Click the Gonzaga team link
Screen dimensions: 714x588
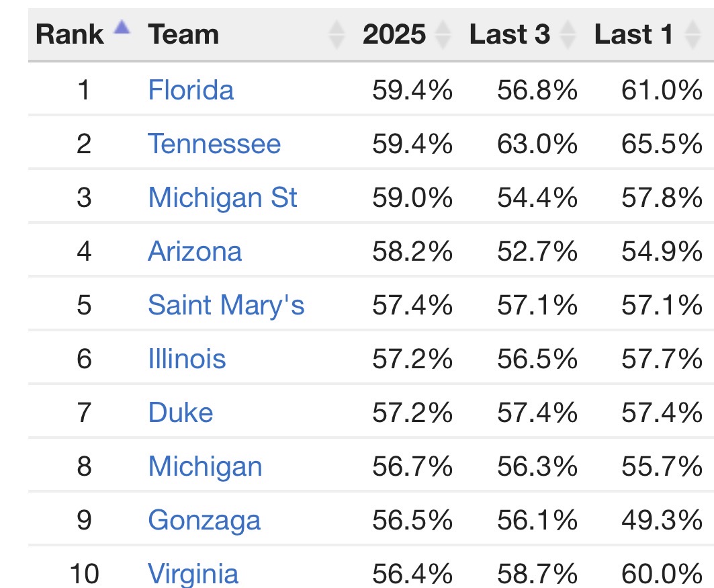coord(204,520)
